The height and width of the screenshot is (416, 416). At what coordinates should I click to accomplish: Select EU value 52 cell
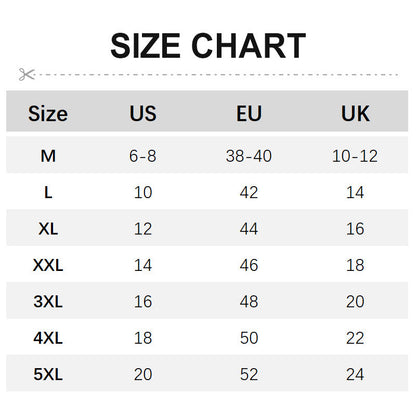[x=249, y=374]
